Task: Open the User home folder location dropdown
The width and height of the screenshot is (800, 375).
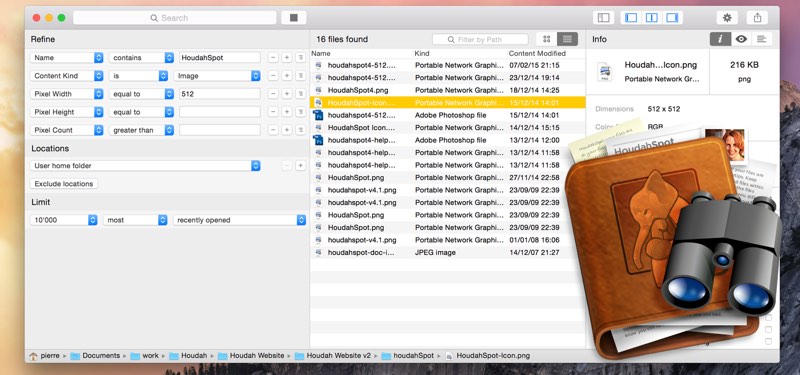Action: coord(145,166)
